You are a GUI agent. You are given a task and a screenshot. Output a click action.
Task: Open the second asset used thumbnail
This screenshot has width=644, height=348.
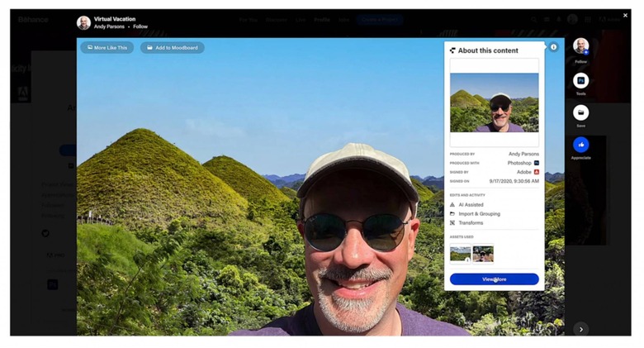(x=483, y=254)
